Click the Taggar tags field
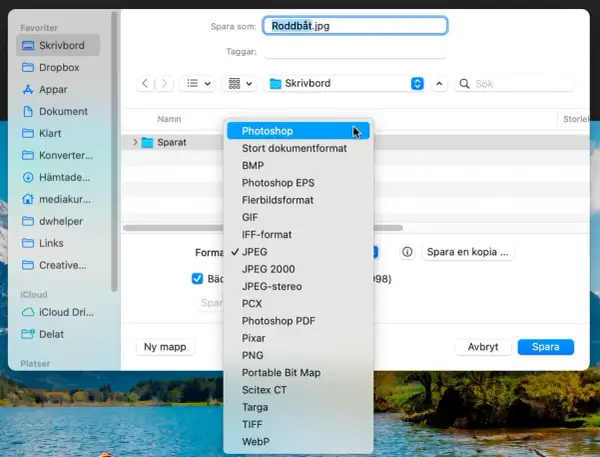 (355, 52)
